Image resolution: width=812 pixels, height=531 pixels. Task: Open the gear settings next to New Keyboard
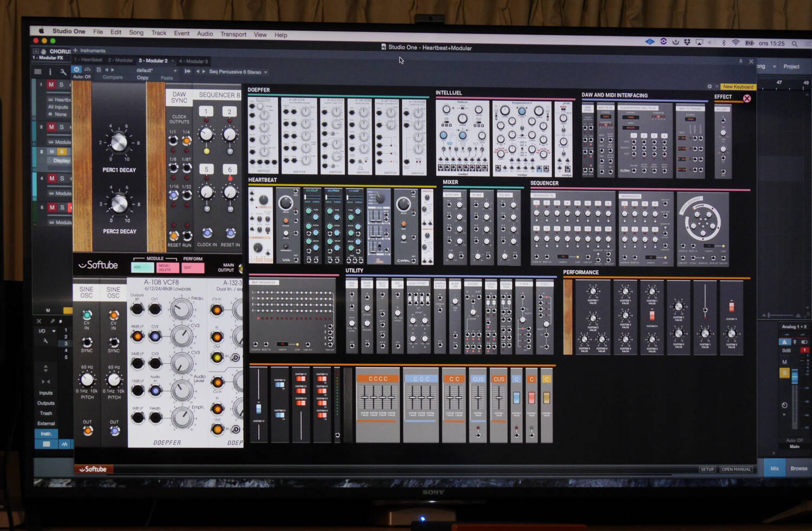coord(710,86)
